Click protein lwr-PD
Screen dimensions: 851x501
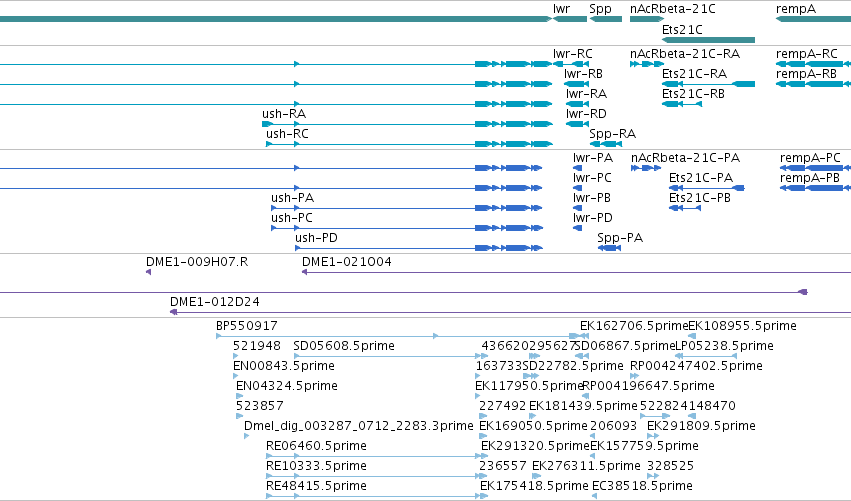click(x=593, y=218)
